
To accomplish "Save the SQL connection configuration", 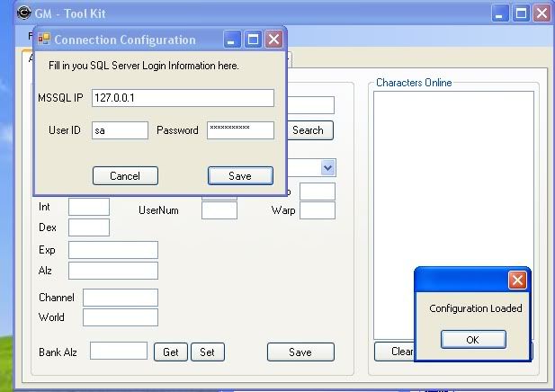I will tap(240, 176).
